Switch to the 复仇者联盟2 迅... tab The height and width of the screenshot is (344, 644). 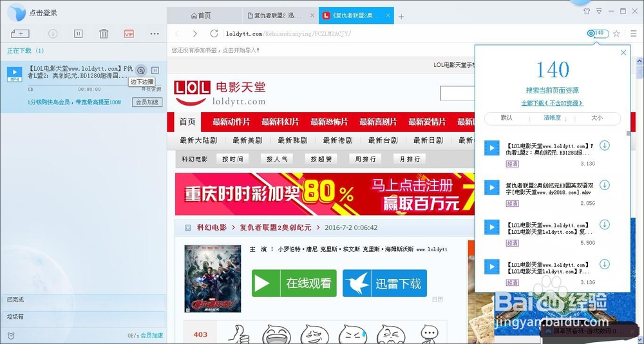278,15
